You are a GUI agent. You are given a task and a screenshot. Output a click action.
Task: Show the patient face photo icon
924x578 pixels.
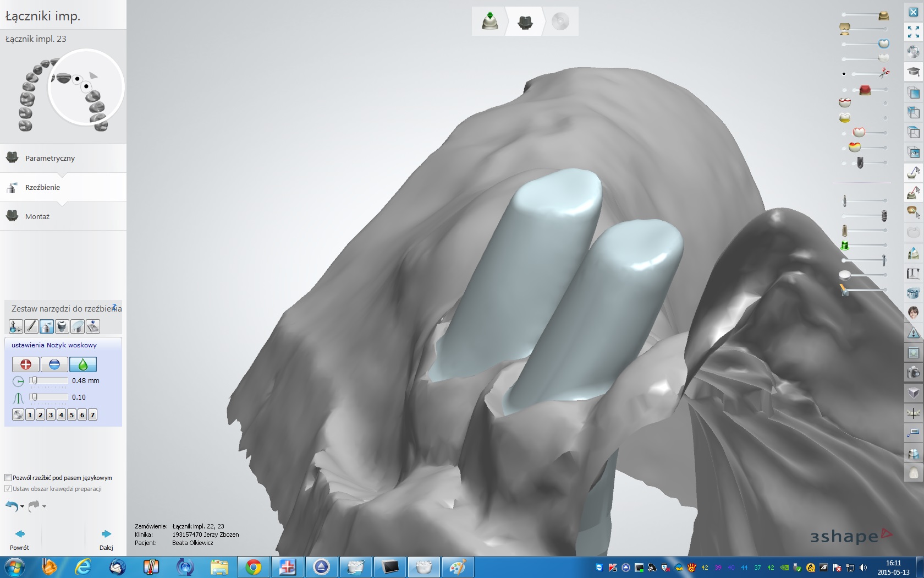913,313
